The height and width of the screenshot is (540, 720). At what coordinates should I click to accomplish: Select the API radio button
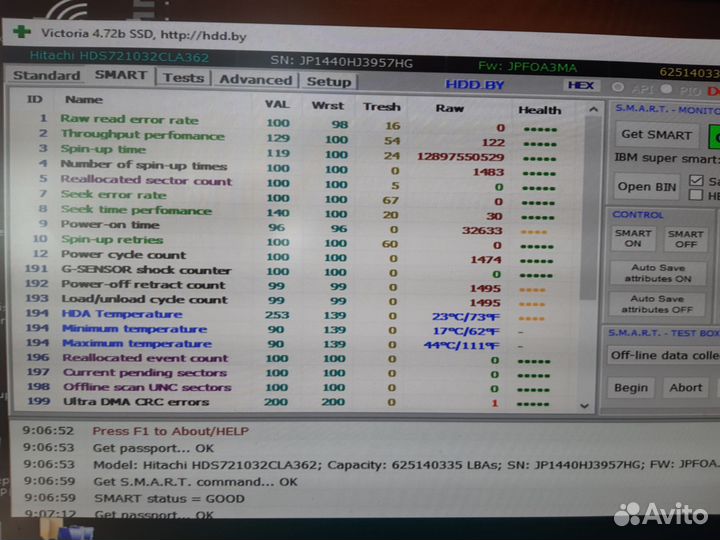(618, 87)
